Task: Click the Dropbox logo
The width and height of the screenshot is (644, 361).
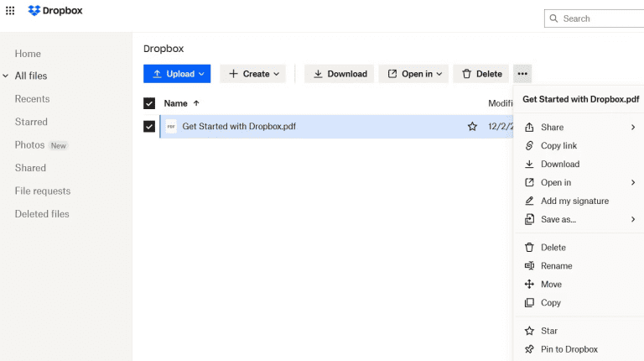Action: (55, 11)
